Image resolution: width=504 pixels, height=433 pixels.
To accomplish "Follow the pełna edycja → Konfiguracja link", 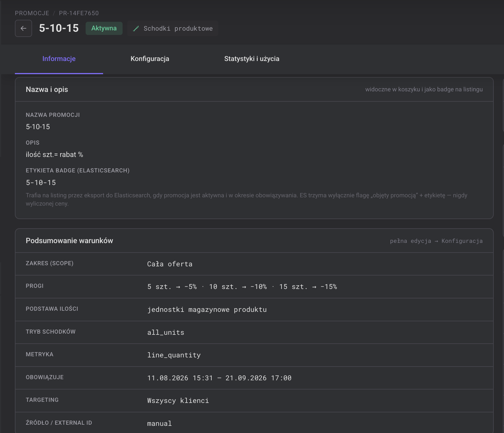I will (x=436, y=241).
